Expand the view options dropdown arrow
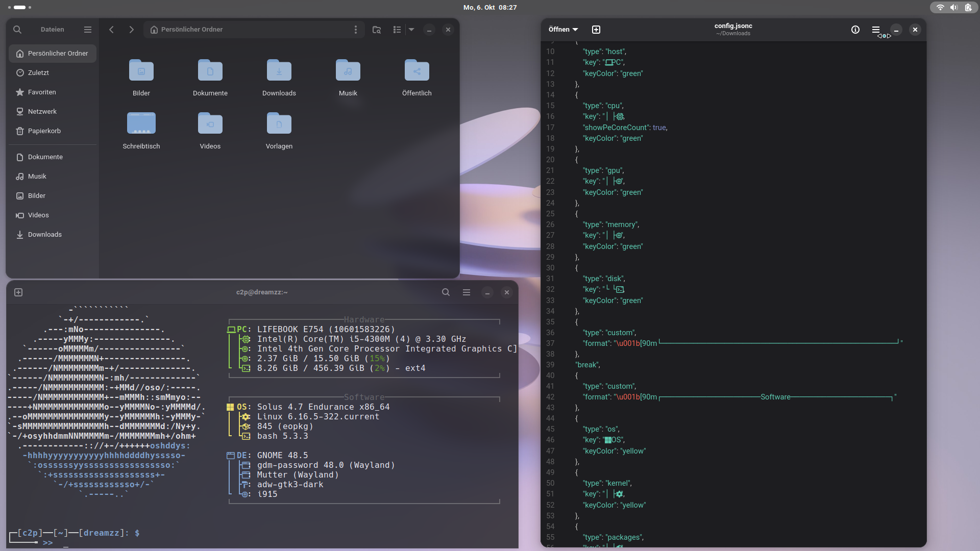Image resolution: width=980 pixels, height=551 pixels. click(x=411, y=30)
